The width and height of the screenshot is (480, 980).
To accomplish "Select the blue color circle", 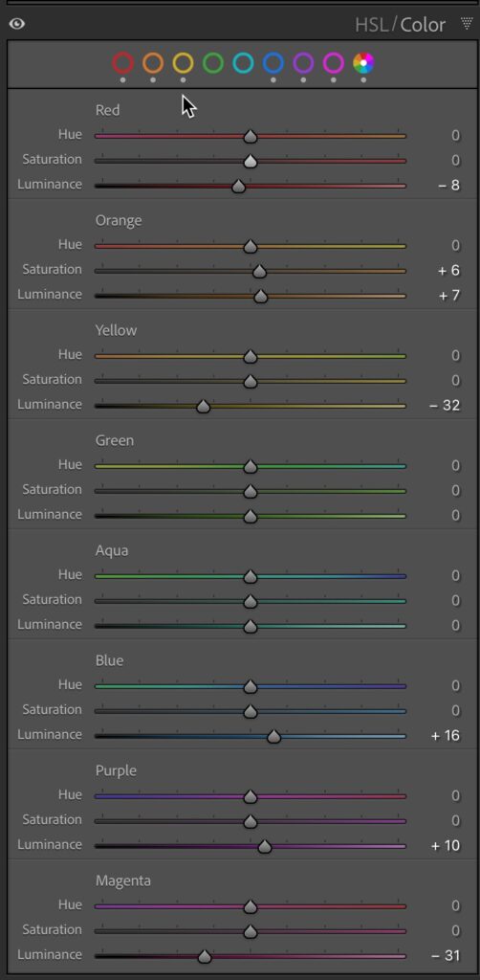I will pos(273,63).
